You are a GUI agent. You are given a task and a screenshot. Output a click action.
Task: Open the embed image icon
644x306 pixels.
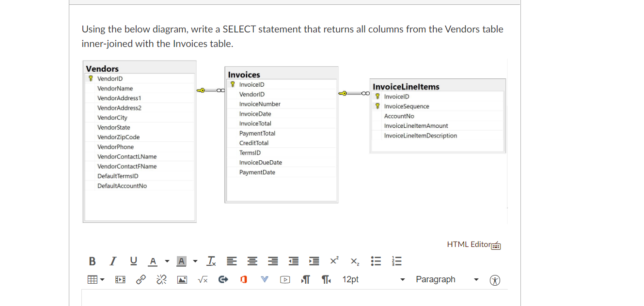182,279
